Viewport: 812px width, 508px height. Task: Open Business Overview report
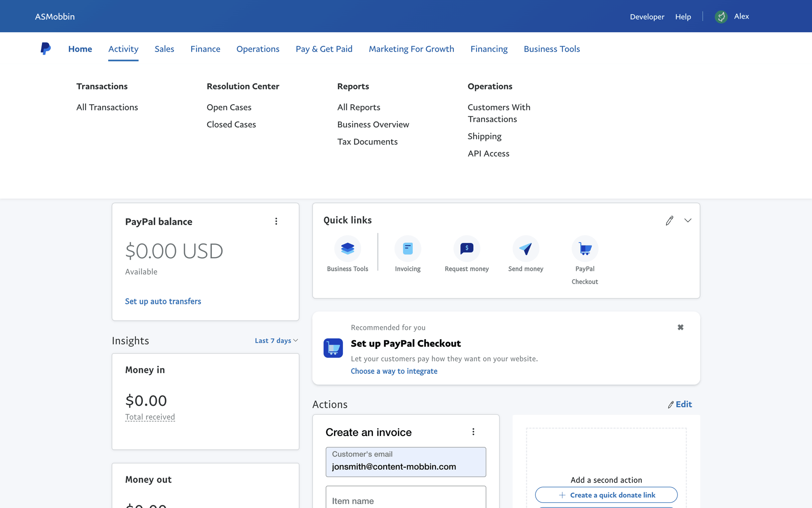click(373, 124)
